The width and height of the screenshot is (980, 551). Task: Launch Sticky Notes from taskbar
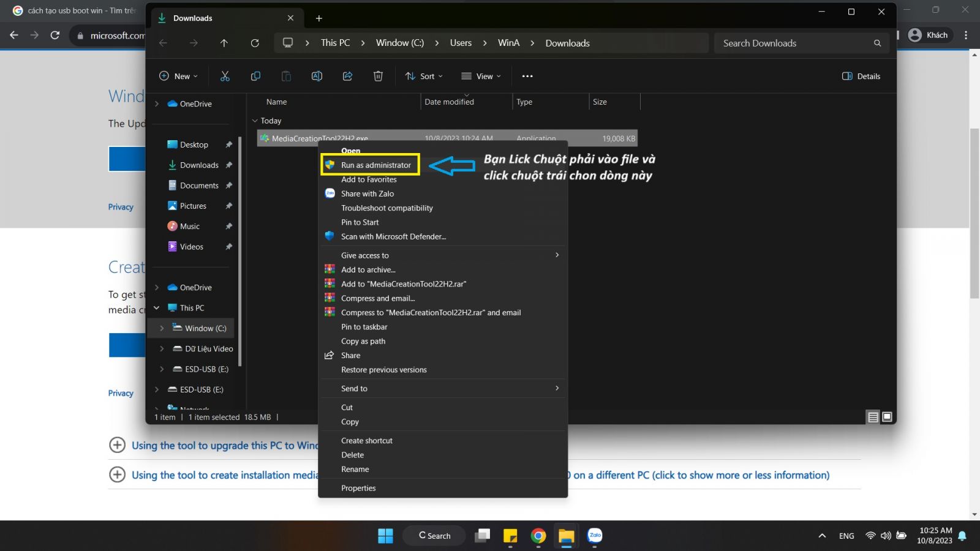[x=510, y=536]
